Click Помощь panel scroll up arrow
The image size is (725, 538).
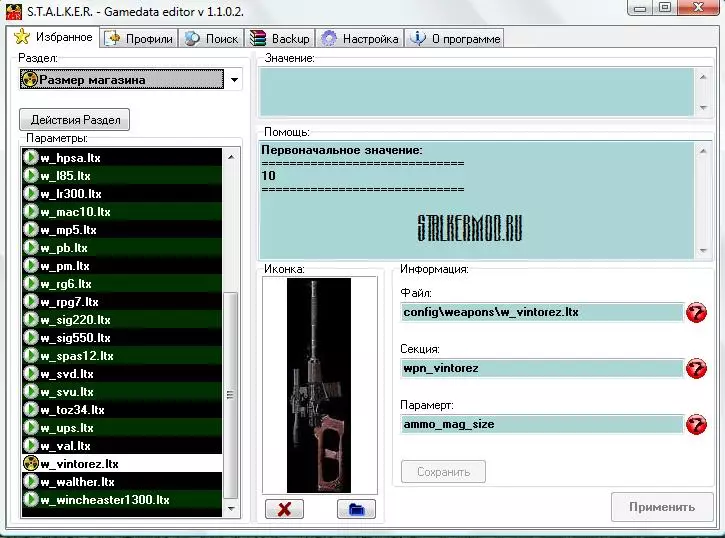click(x=703, y=151)
